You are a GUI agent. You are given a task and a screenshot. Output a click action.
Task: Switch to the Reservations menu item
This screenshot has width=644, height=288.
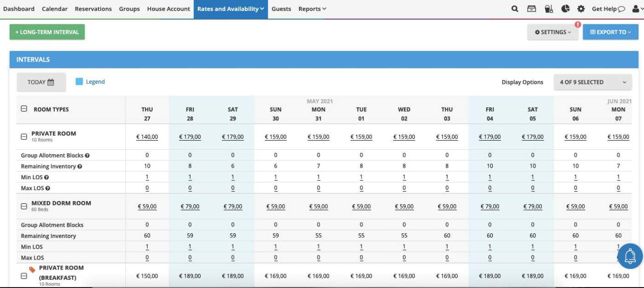point(93,8)
